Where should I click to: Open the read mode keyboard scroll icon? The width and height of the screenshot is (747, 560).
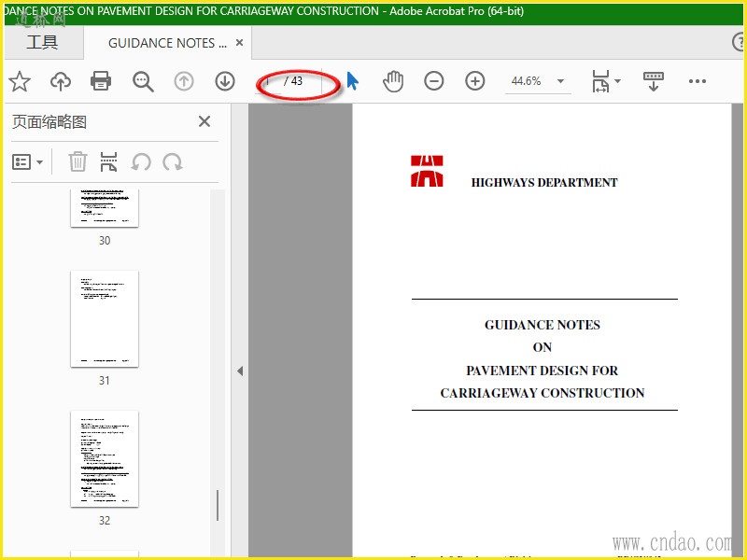(653, 81)
